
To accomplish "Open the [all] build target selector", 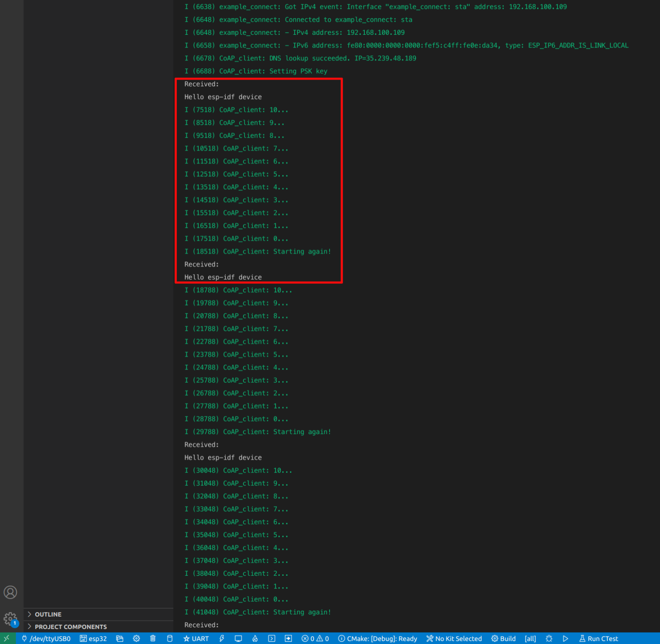I will pos(530,638).
